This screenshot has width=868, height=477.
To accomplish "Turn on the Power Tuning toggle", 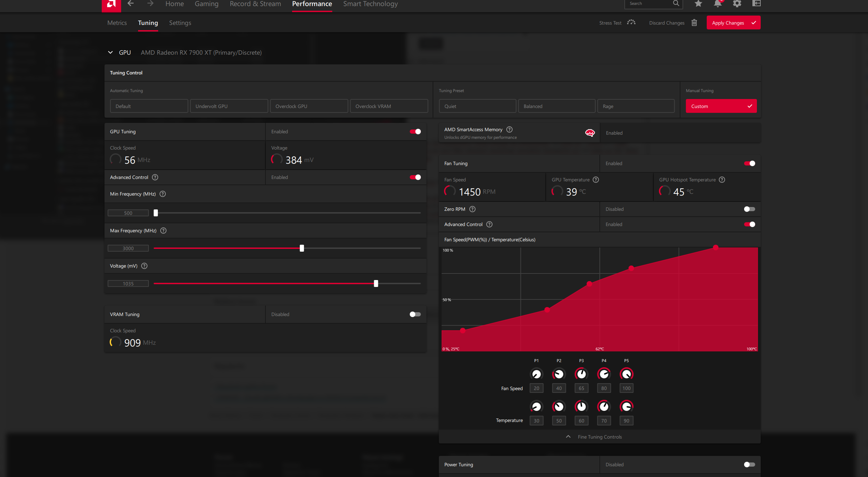I will tap(750, 465).
